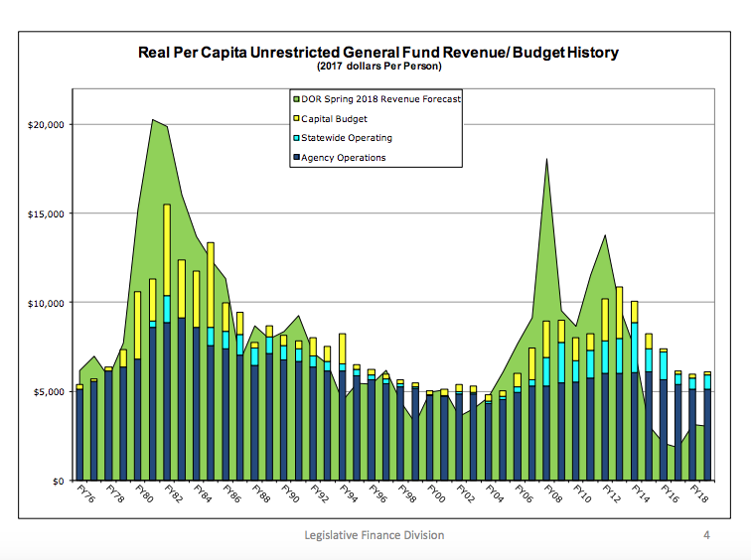Click the FY94 x-axis label
The height and width of the screenshot is (560, 751).
tap(349, 493)
